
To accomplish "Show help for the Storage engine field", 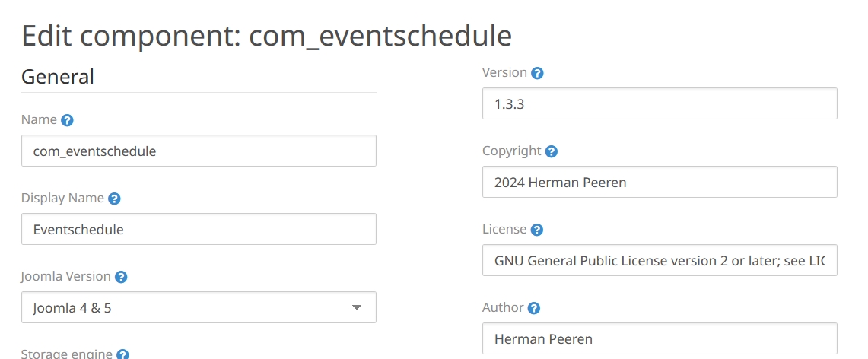I will click(122, 354).
